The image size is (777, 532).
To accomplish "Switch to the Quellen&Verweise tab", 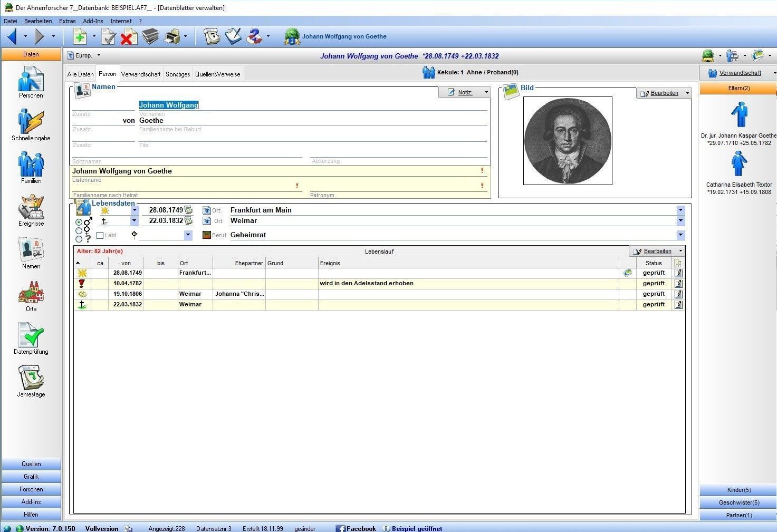I will (217, 74).
